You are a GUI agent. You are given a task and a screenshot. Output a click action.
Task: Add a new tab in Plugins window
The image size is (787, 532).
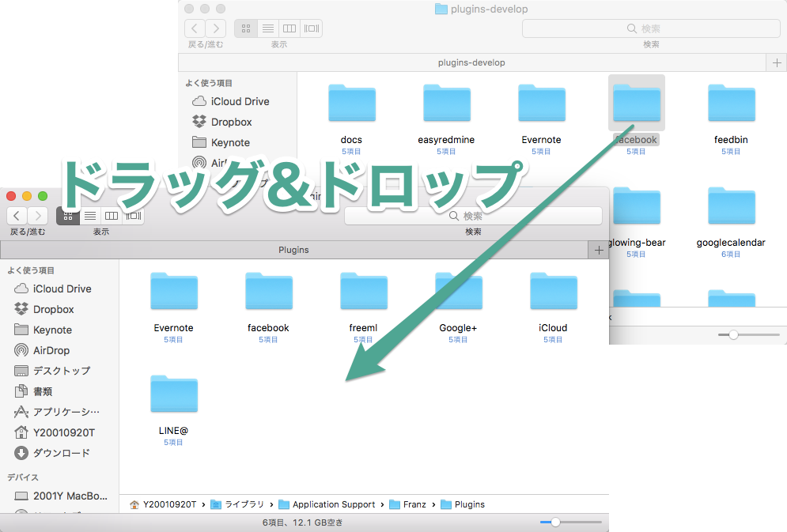click(x=599, y=250)
